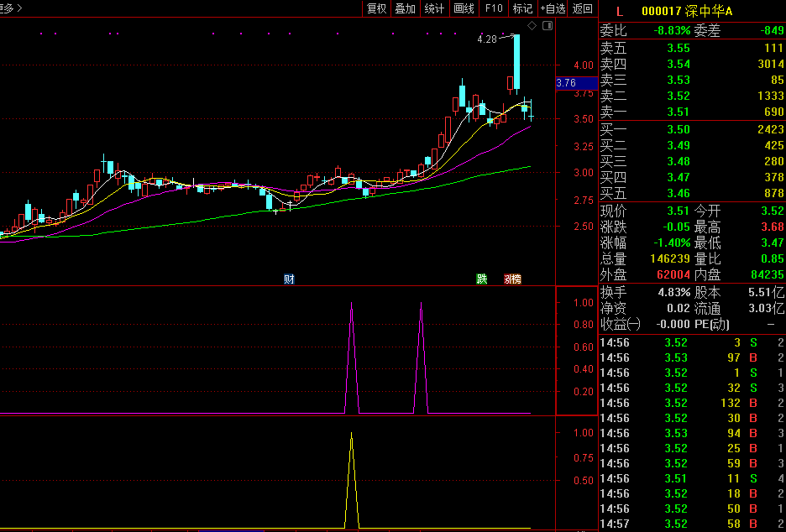
Task: Click the 涨幅 percentage -1.40%
Action: pyautogui.click(x=672, y=243)
